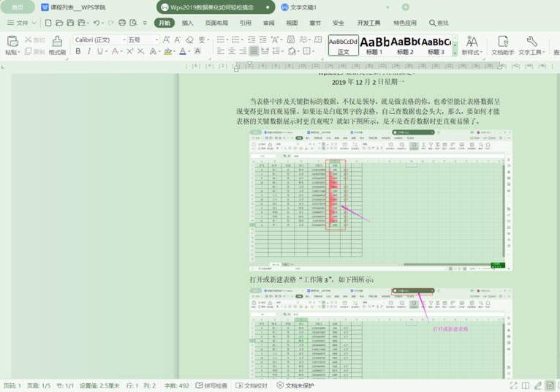Apply the 标题 1 style
This screenshot has height=392, width=560.
374,45
